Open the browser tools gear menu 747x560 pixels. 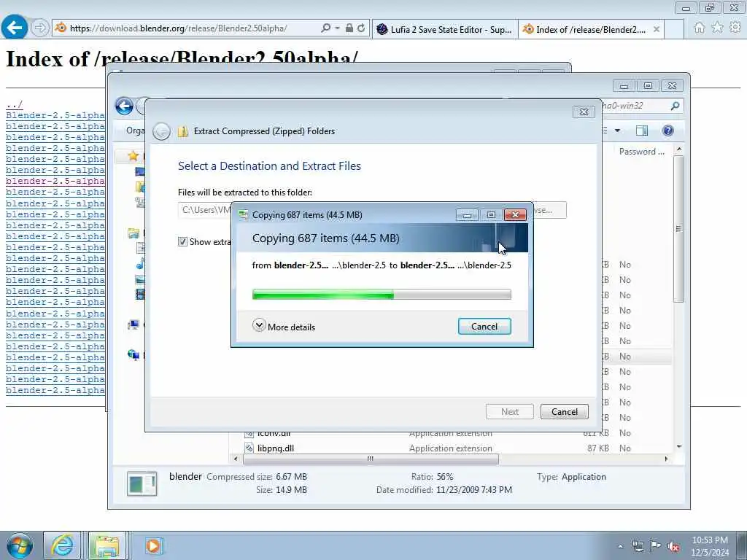[x=735, y=28]
